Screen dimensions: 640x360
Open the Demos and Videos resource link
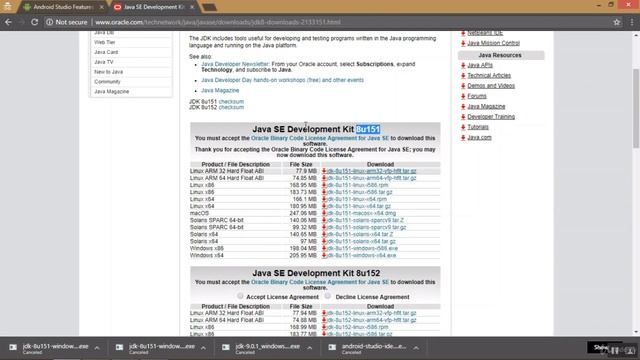coord(491,86)
